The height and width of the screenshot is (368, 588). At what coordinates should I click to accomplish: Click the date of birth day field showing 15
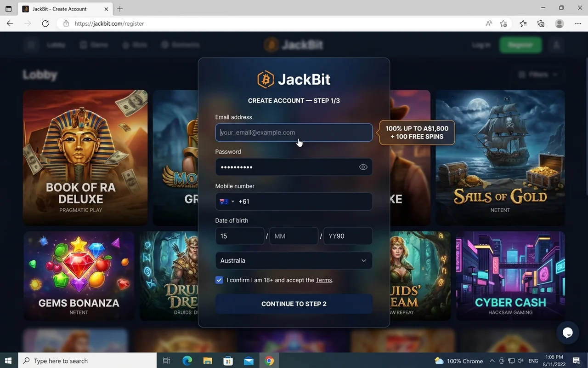tap(240, 236)
